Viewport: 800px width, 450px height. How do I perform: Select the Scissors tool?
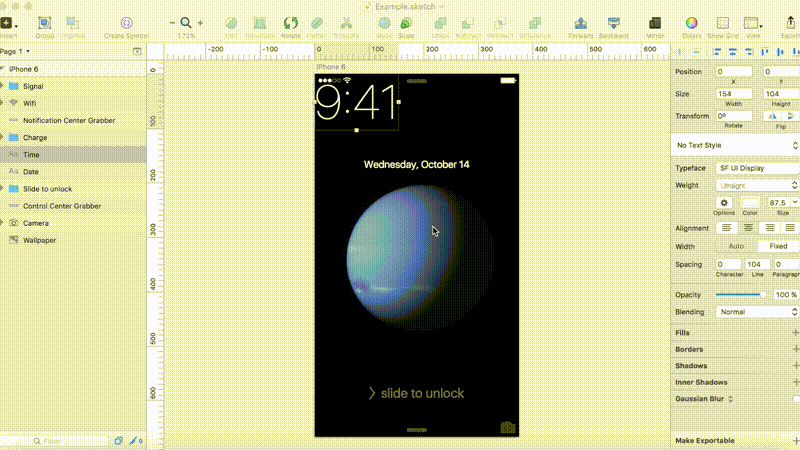point(346,23)
